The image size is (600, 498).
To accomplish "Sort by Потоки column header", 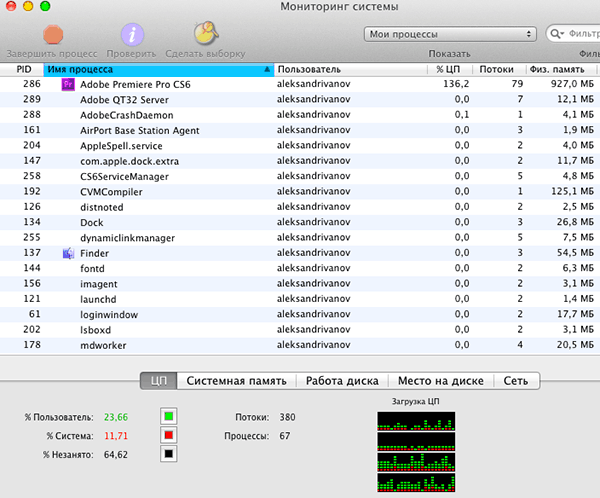I will pyautogui.click(x=499, y=69).
